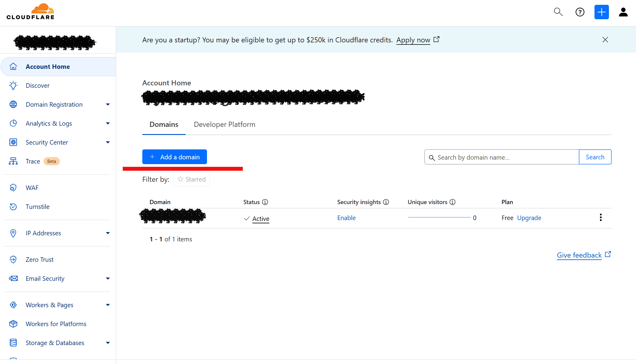Click the Security Center icon
636x364 pixels.
coord(13,142)
